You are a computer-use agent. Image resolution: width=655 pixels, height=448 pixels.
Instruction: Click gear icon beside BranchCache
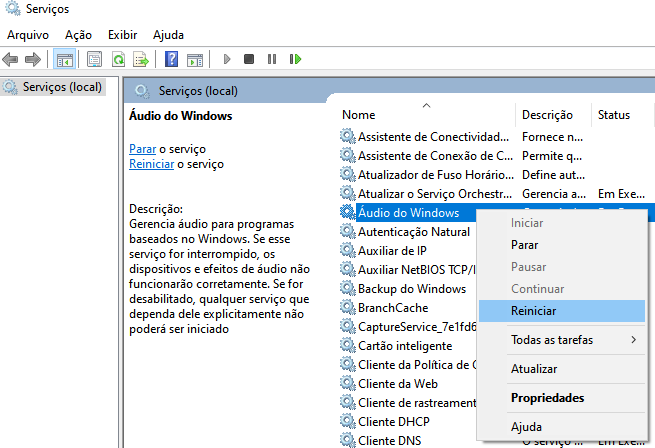(348, 307)
